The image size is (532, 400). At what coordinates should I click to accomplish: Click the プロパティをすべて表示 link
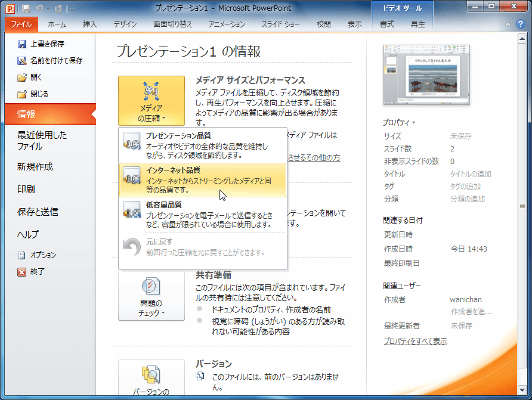click(415, 342)
